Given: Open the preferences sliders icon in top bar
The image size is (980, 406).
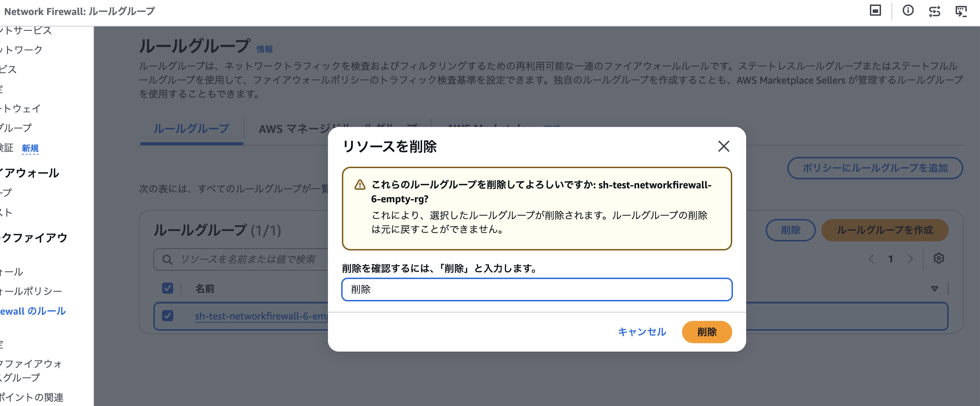Looking at the screenshot, I should coord(934,11).
